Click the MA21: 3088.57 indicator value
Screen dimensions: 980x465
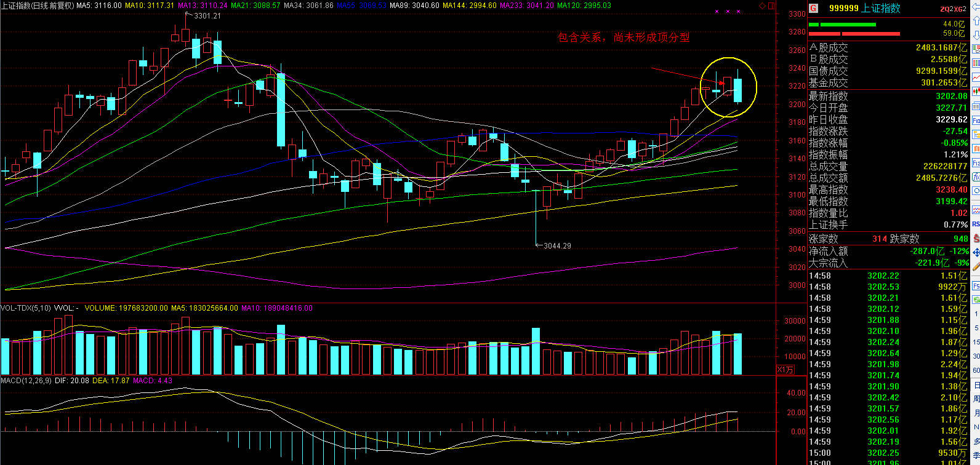256,5
